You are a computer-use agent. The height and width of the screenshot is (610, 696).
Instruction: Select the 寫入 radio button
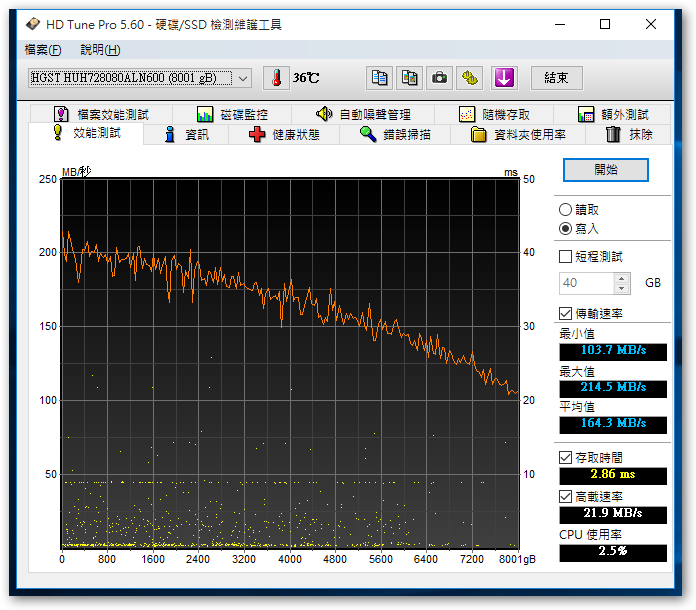coord(566,229)
